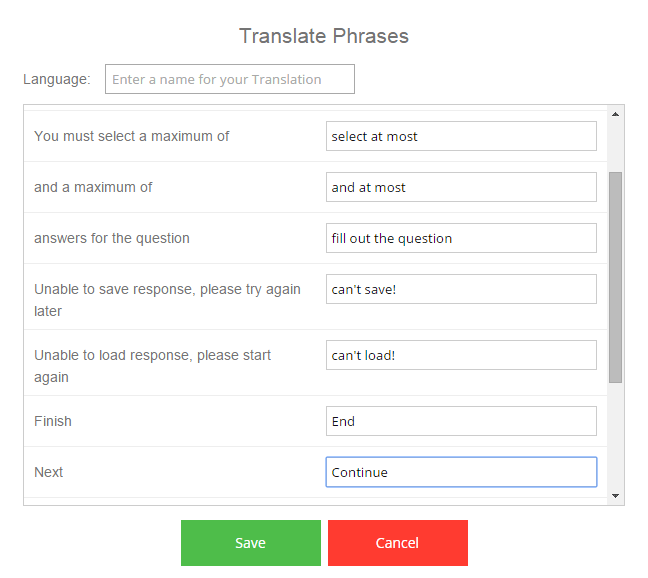This screenshot has width=648, height=578.
Task: Edit the 'fill out the question' field
Action: 461,238
